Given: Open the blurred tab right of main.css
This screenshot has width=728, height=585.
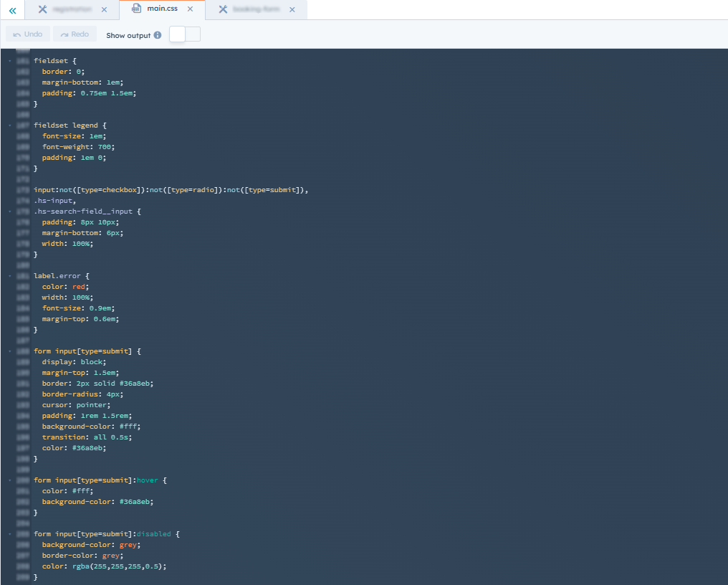Looking at the screenshot, I should tap(256, 10).
